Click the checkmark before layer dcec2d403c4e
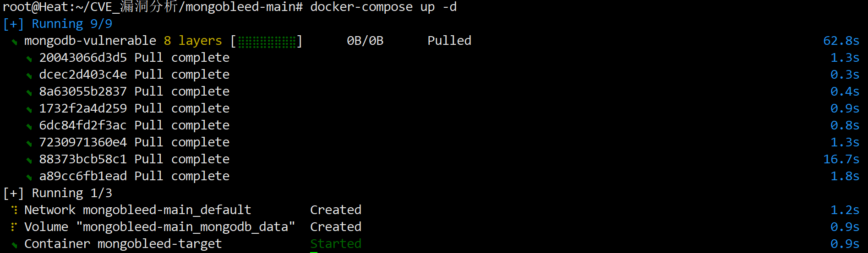This screenshot has height=253, width=868. click(29, 76)
